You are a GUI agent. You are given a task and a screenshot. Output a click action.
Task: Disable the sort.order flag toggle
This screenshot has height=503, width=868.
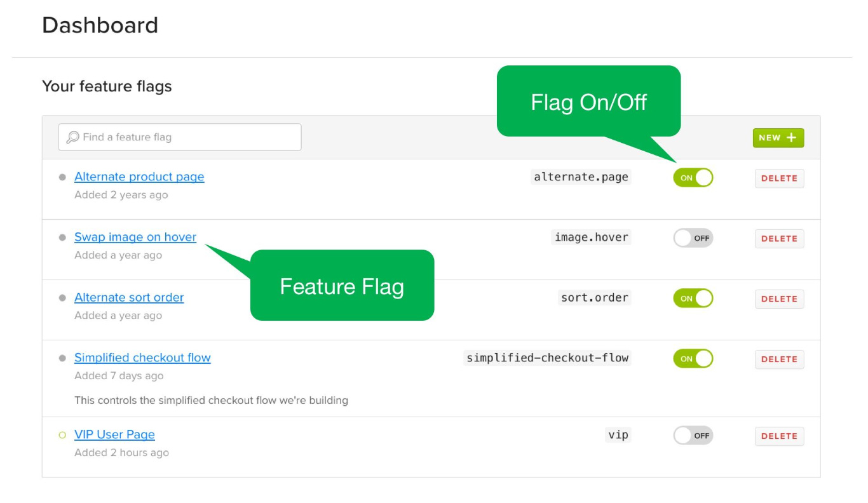pyautogui.click(x=693, y=298)
